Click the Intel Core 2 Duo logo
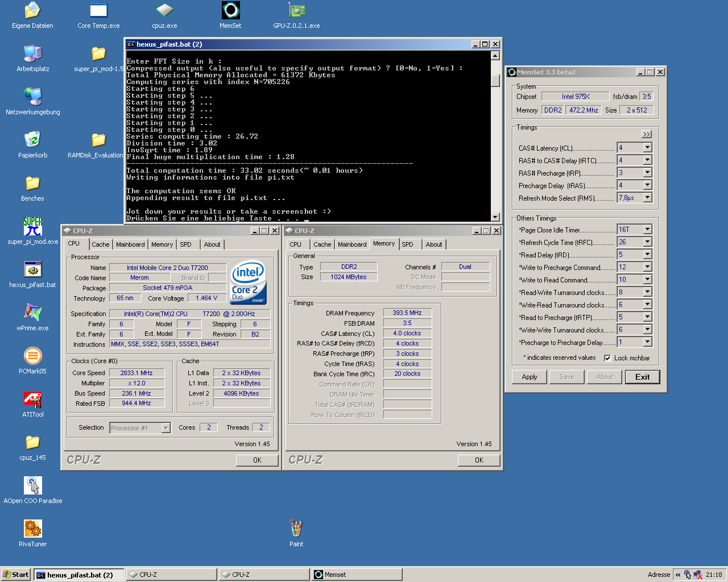Image resolution: width=728 pixels, height=582 pixels. point(248,282)
